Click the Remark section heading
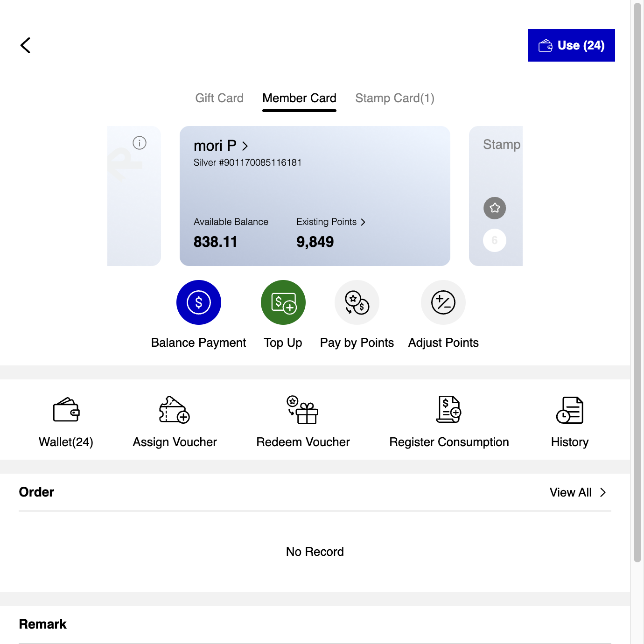This screenshot has width=644, height=644. (43, 624)
